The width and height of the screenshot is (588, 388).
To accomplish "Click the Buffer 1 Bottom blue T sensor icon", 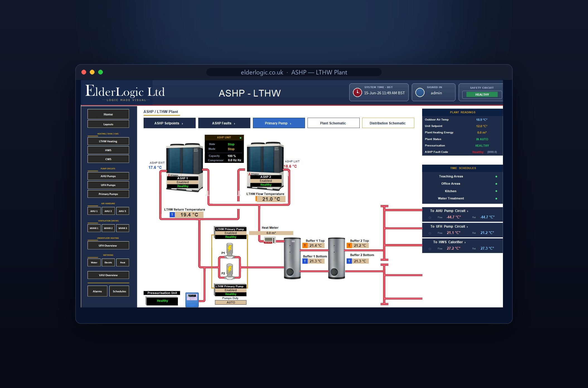I will tap(305, 261).
